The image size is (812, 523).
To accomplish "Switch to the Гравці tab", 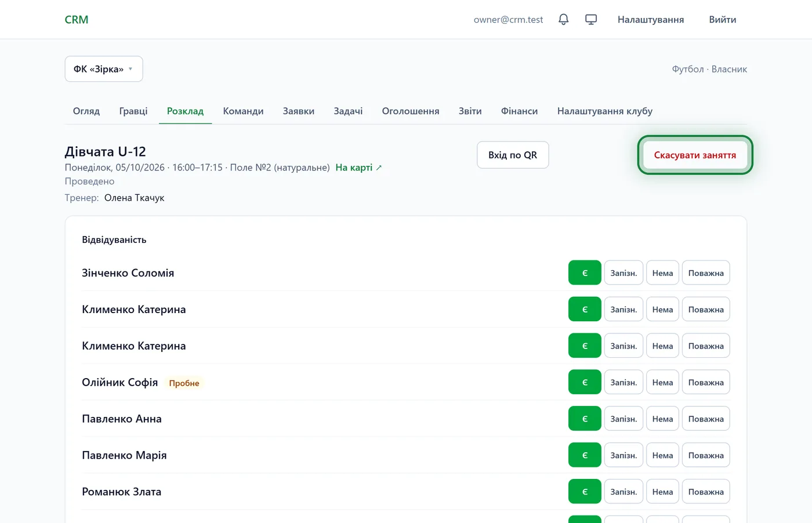I will [x=133, y=111].
